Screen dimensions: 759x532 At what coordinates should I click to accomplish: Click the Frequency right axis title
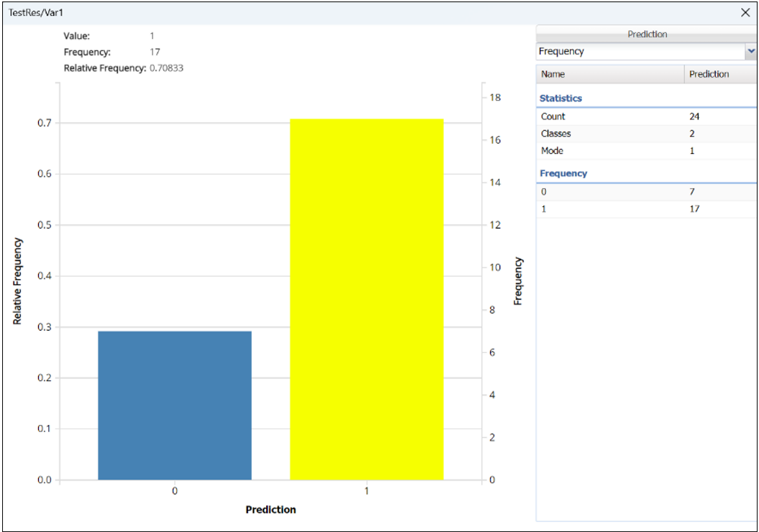point(518,281)
